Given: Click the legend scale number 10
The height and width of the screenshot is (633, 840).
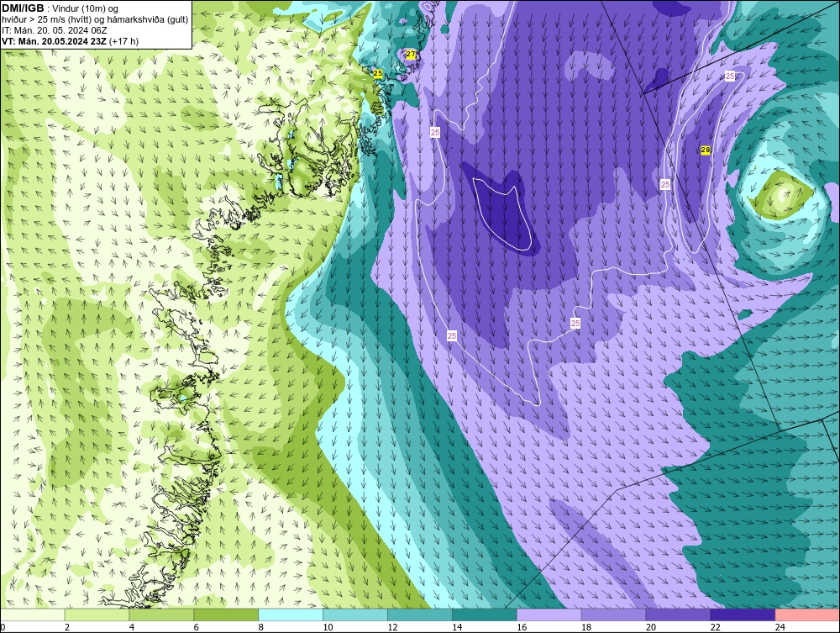Looking at the screenshot, I should pyautogui.click(x=328, y=627).
